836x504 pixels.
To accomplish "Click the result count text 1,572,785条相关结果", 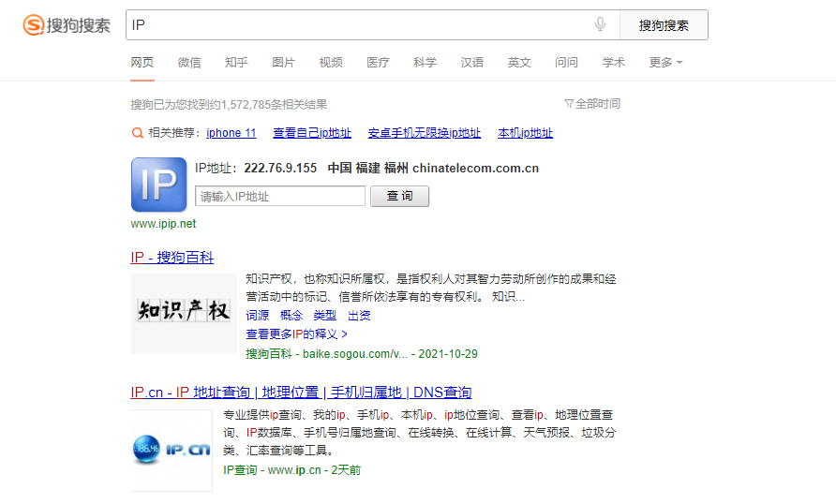I will point(274,104).
